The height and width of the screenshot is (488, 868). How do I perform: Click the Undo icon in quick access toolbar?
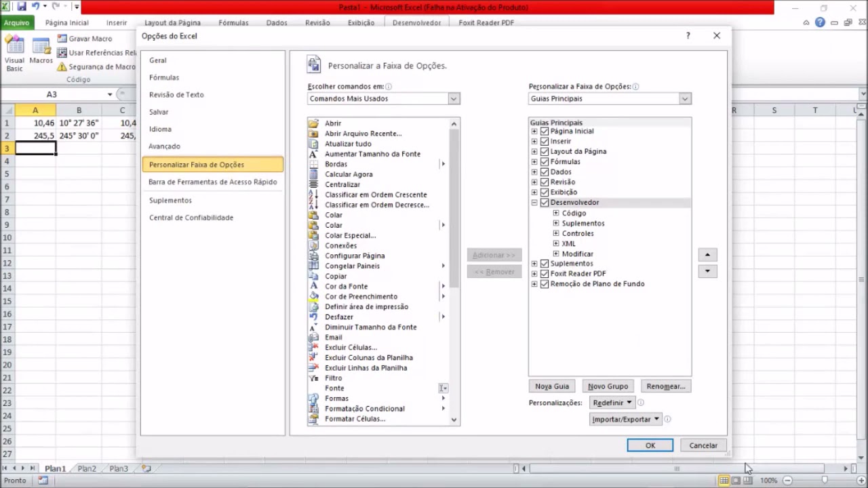click(35, 7)
